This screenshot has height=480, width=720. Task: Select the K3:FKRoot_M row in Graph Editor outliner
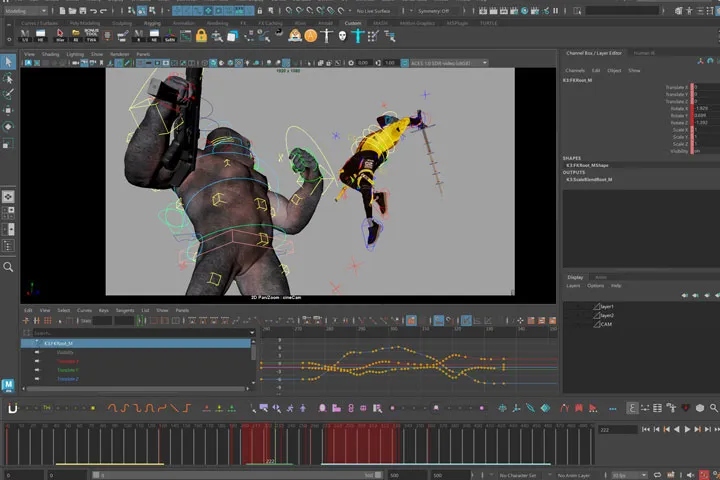[x=135, y=343]
